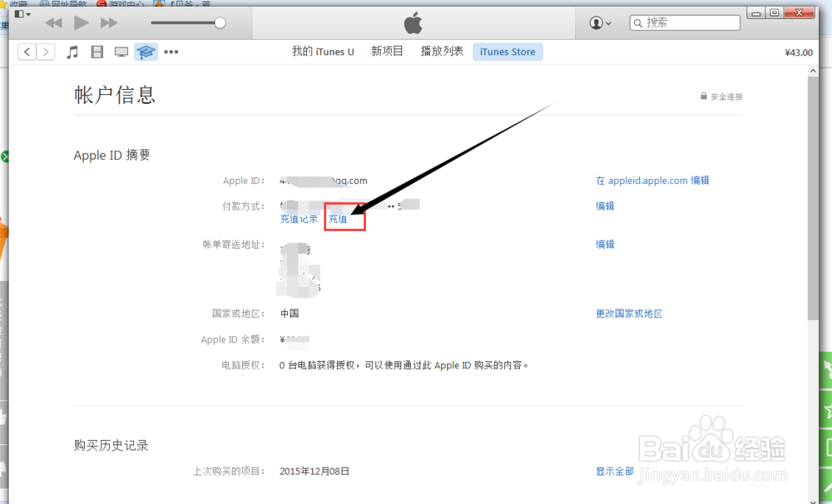Open the 充值记录 link
Image resolution: width=832 pixels, height=504 pixels.
pyautogui.click(x=299, y=219)
